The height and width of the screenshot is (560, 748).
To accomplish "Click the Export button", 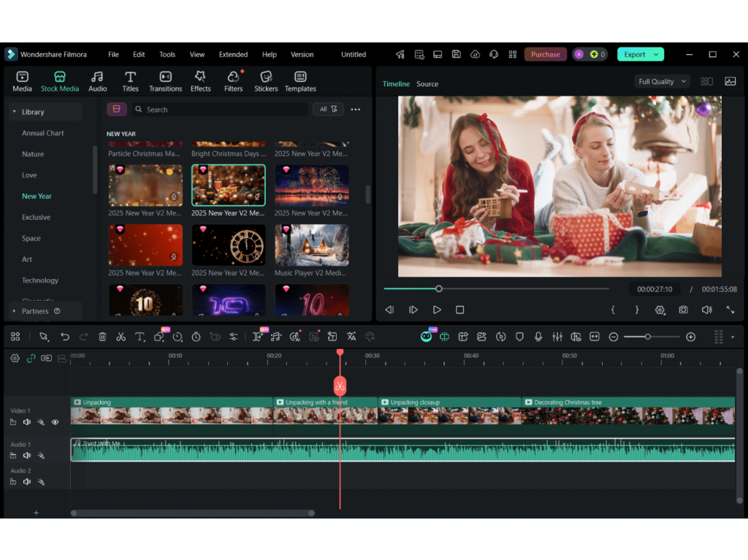I will point(634,55).
